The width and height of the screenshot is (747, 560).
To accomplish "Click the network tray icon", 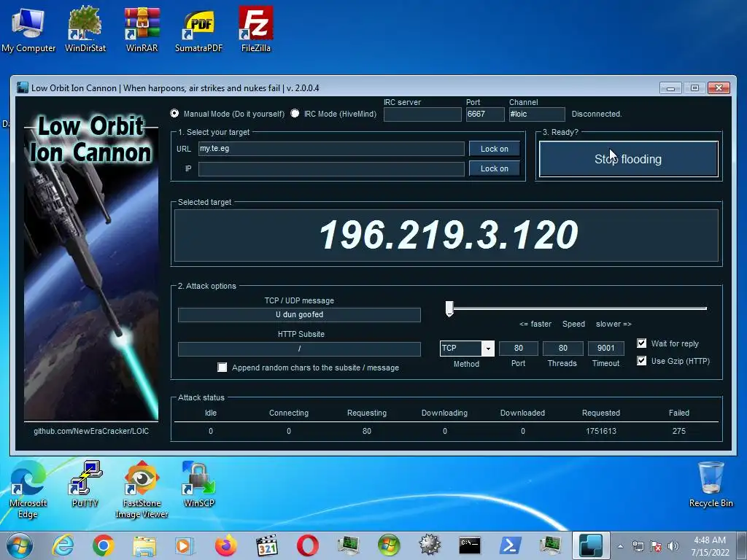I will (x=638, y=546).
